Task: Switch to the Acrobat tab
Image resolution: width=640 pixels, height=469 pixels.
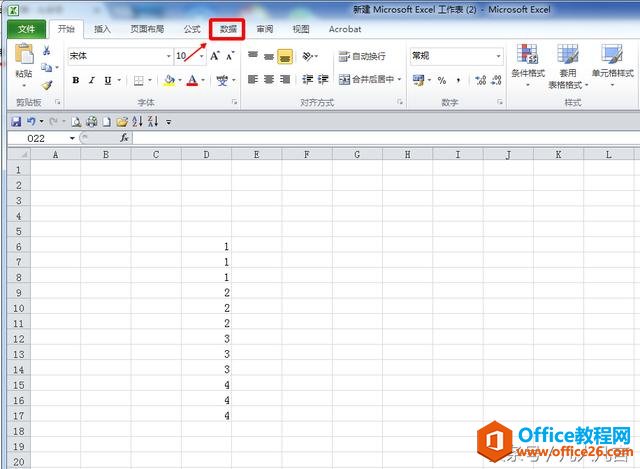Action: click(x=345, y=29)
